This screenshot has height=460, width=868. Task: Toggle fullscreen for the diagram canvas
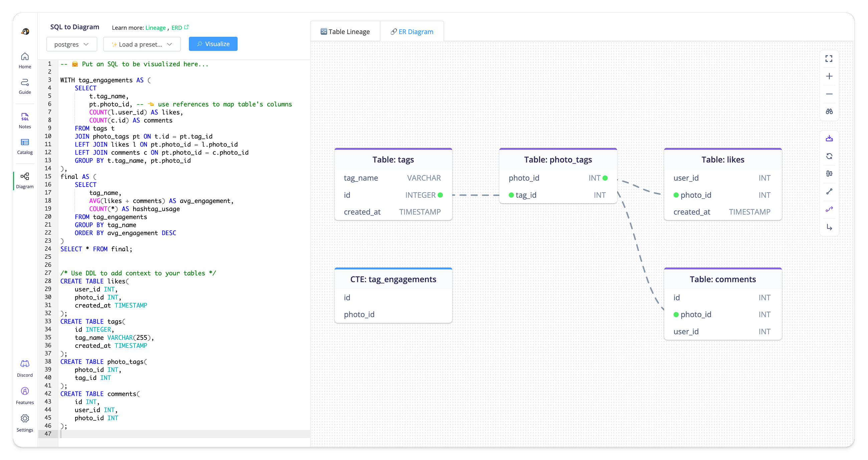click(829, 59)
